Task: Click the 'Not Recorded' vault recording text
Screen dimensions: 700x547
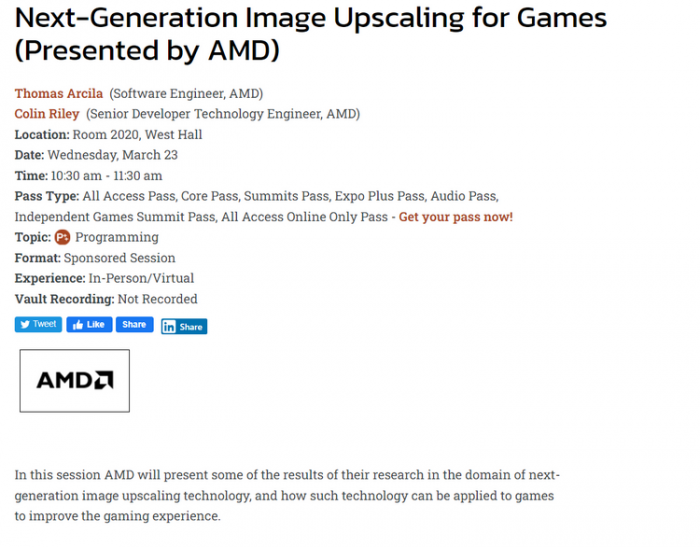Action: 157,299
